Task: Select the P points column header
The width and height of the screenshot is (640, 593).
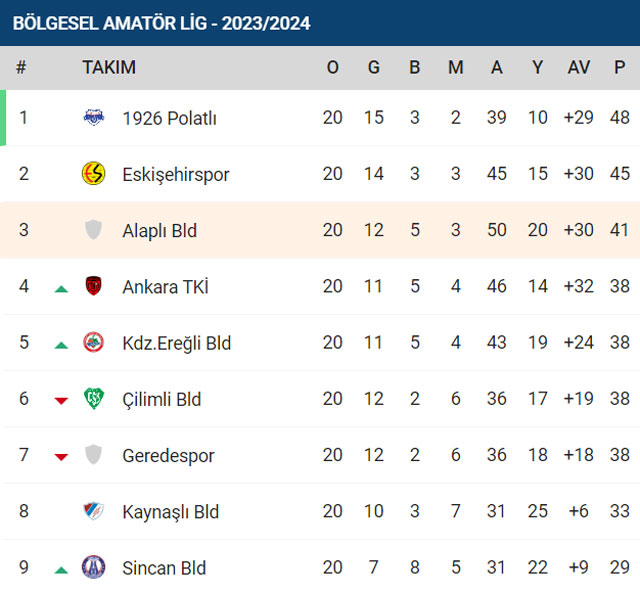Action: click(x=620, y=67)
